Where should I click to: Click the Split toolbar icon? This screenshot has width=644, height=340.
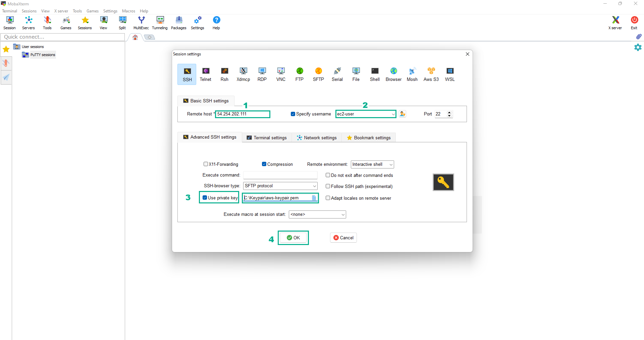pos(122,23)
